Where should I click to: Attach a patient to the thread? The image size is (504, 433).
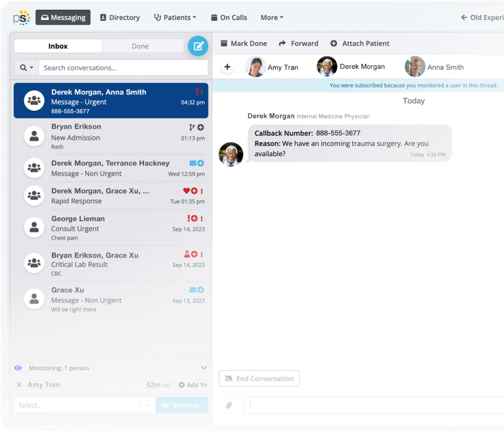click(359, 43)
